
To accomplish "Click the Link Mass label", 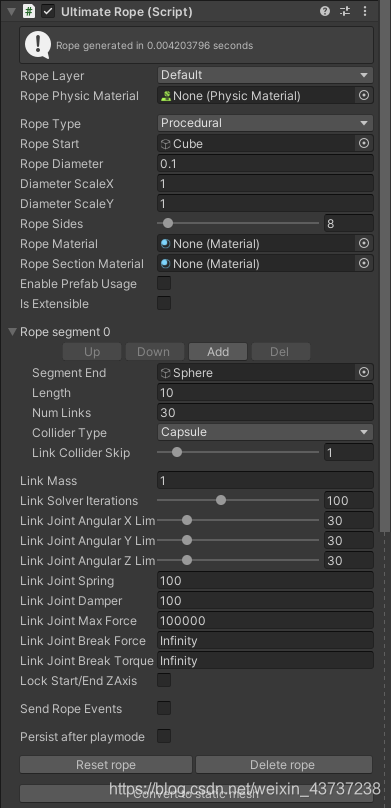I will [48, 480].
